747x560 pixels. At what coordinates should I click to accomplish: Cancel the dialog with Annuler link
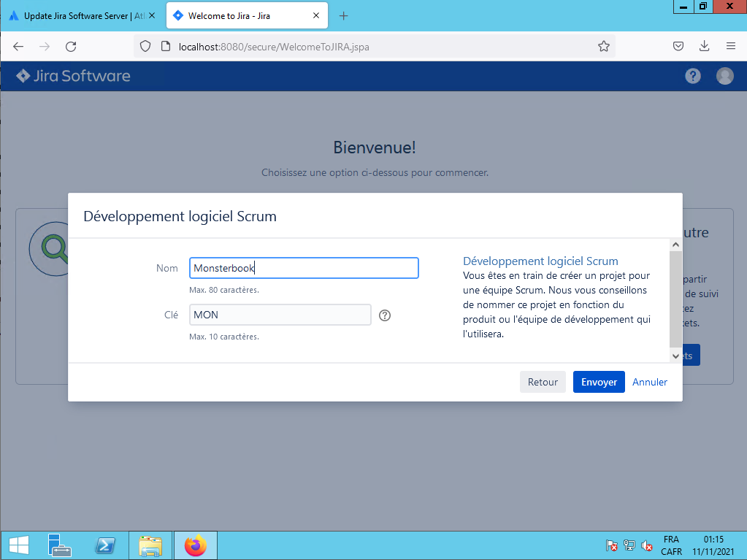pyautogui.click(x=650, y=382)
